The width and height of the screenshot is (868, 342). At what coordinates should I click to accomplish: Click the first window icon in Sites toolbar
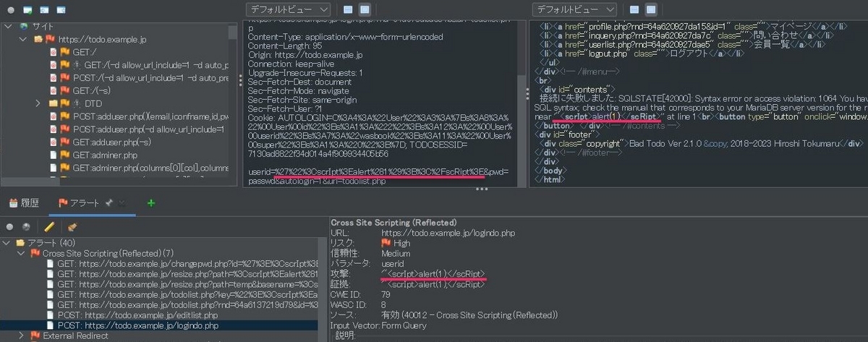point(27,10)
